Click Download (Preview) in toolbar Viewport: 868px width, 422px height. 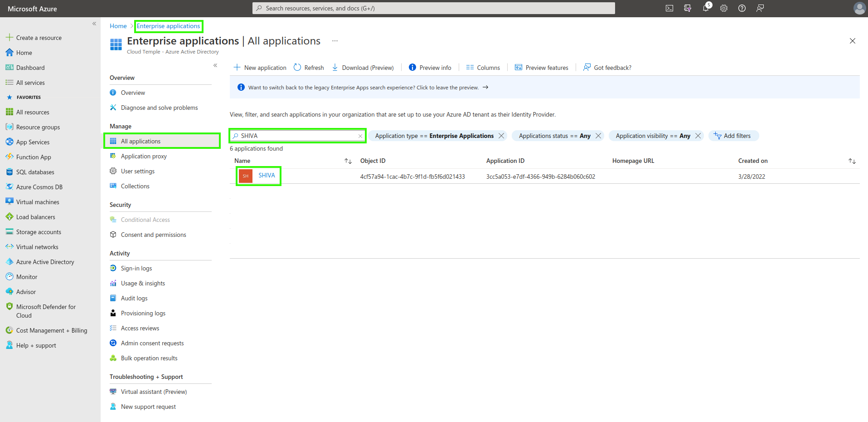[x=363, y=68]
